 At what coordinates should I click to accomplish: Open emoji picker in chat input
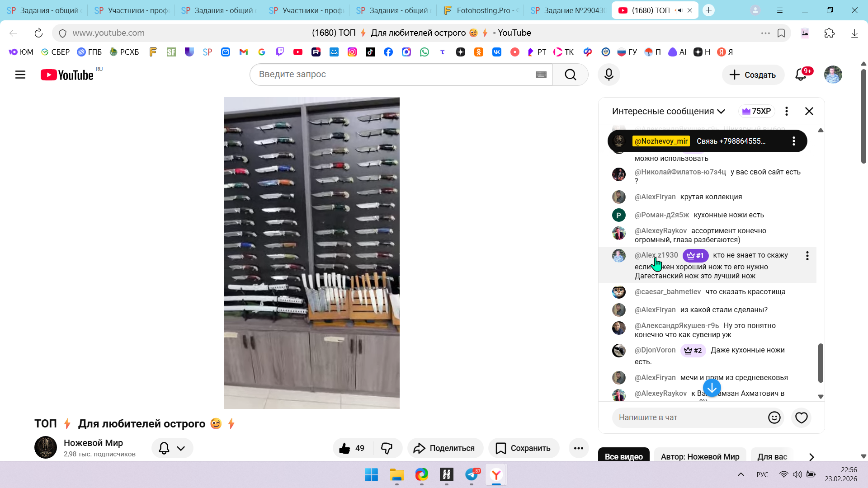[x=774, y=418]
